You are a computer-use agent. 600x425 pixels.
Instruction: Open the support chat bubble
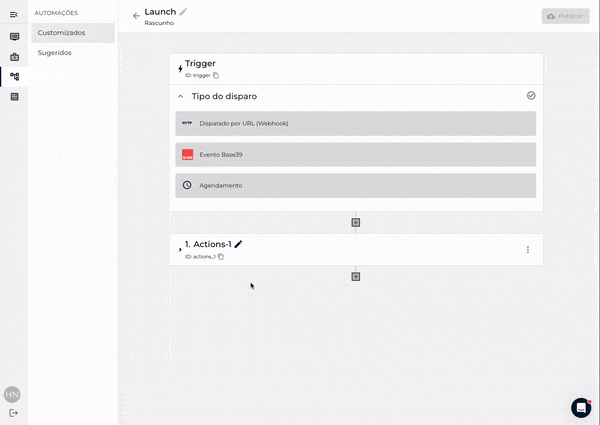[x=581, y=407]
